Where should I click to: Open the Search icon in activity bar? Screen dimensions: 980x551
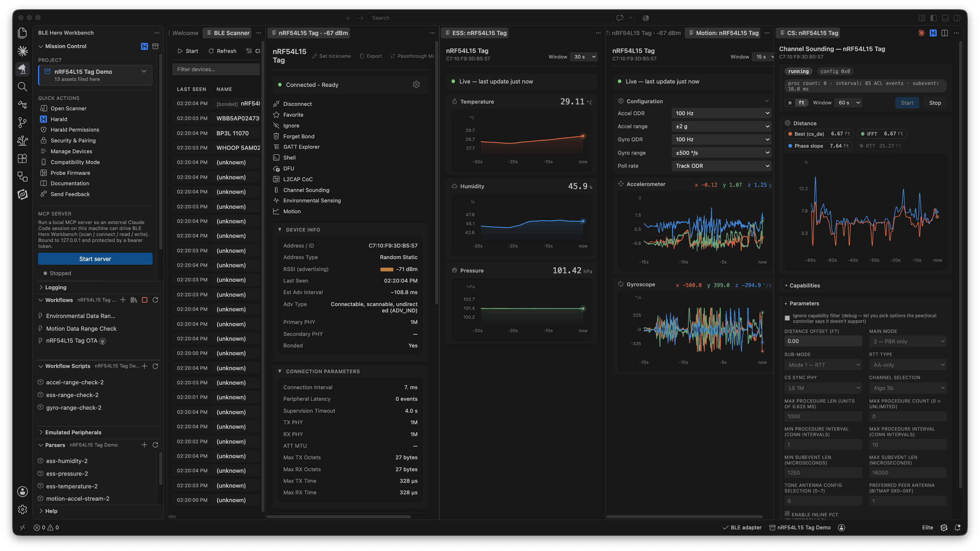tap(22, 87)
